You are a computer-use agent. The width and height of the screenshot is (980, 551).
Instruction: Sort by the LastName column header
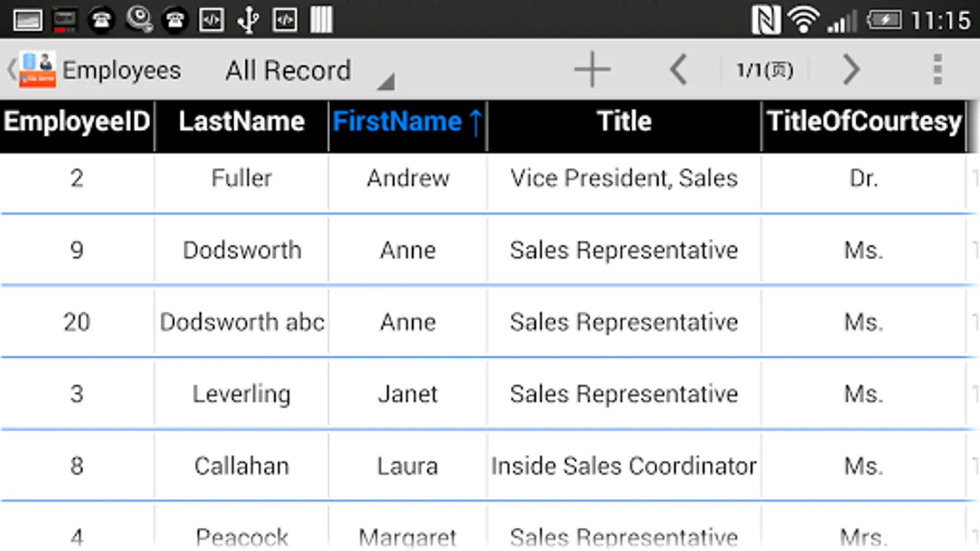[241, 122]
